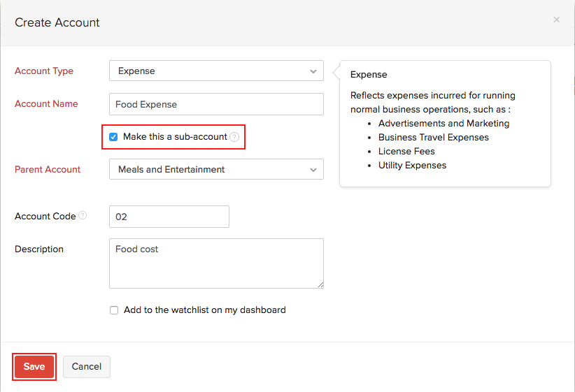Image resolution: width=575 pixels, height=392 pixels.
Task: Click the Account Code label text
Action: pyautogui.click(x=45, y=216)
